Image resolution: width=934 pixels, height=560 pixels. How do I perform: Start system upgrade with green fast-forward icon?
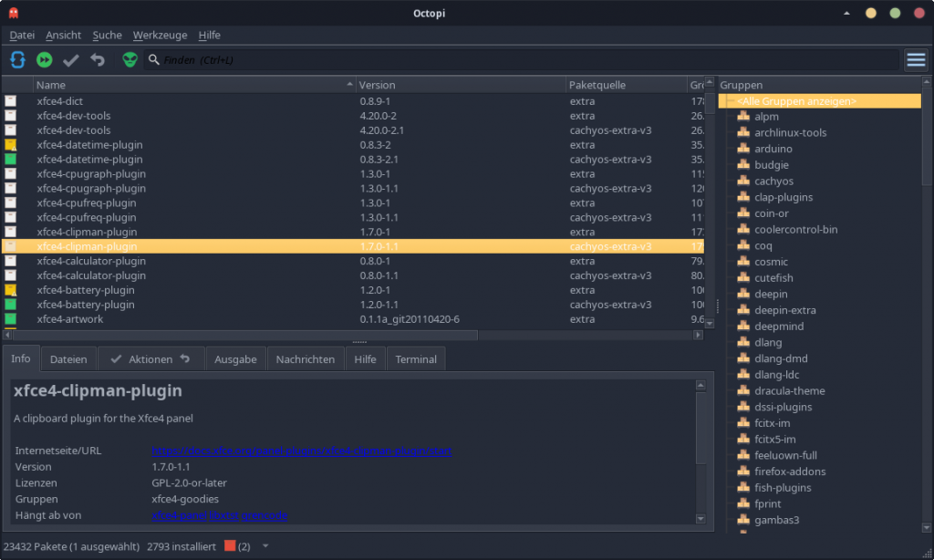point(44,60)
